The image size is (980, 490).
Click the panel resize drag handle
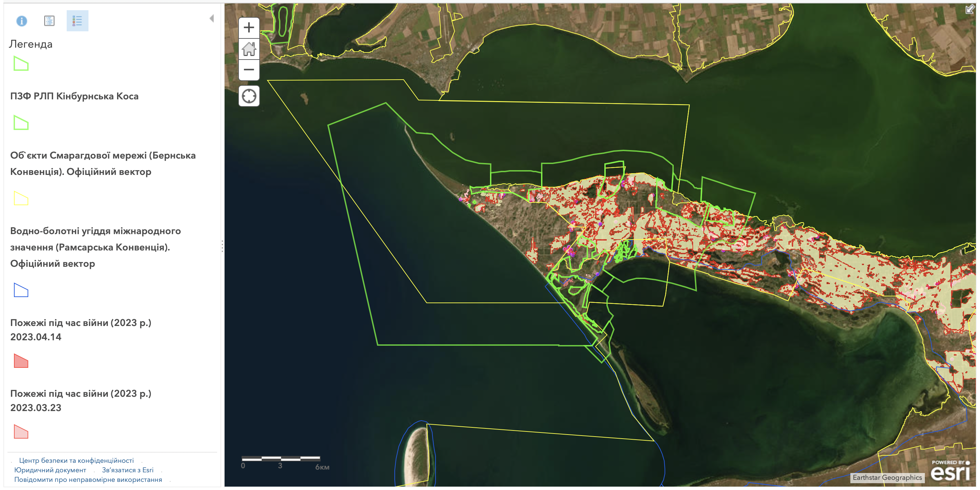222,246
